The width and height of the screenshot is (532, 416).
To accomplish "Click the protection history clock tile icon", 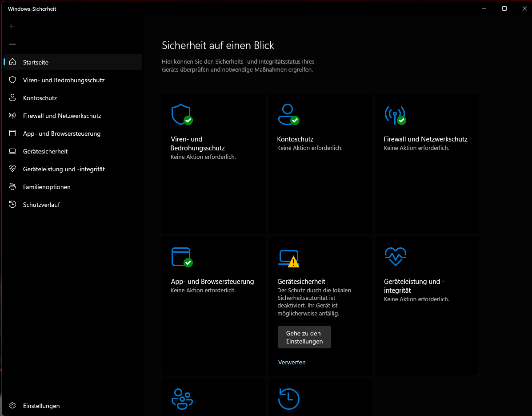I will tap(289, 399).
